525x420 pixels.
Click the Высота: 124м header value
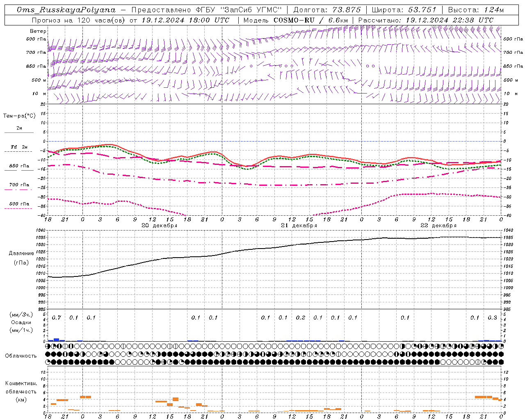pyautogui.click(x=475, y=10)
